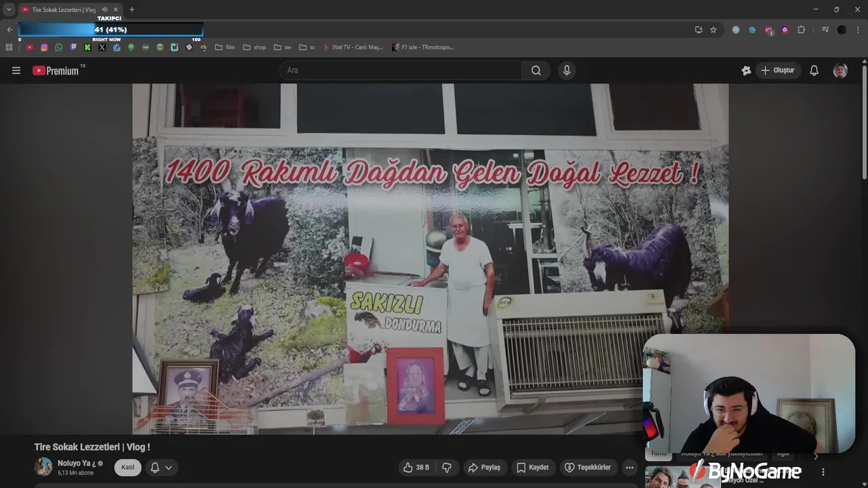
Task: Dislike the video with thumbs-down
Action: pyautogui.click(x=447, y=468)
